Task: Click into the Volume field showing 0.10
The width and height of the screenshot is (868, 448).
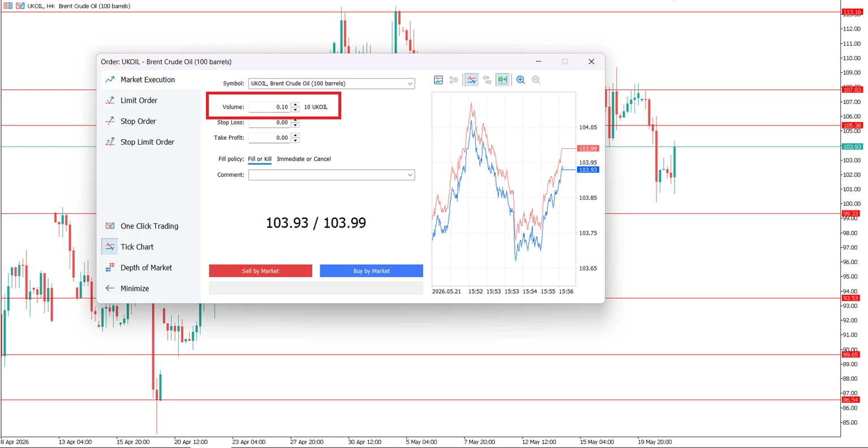Action: coord(270,107)
